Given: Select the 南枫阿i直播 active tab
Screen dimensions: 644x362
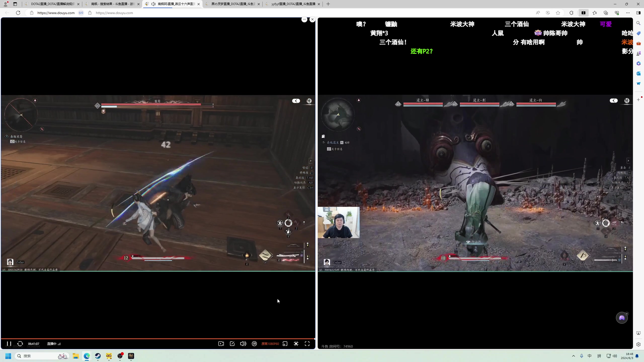Looking at the screenshot, I should [x=173, y=4].
